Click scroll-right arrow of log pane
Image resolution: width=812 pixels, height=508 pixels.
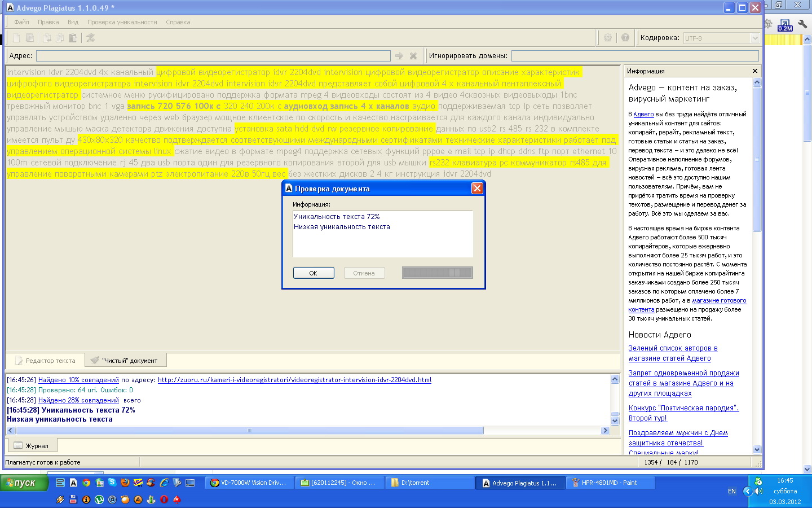605,431
